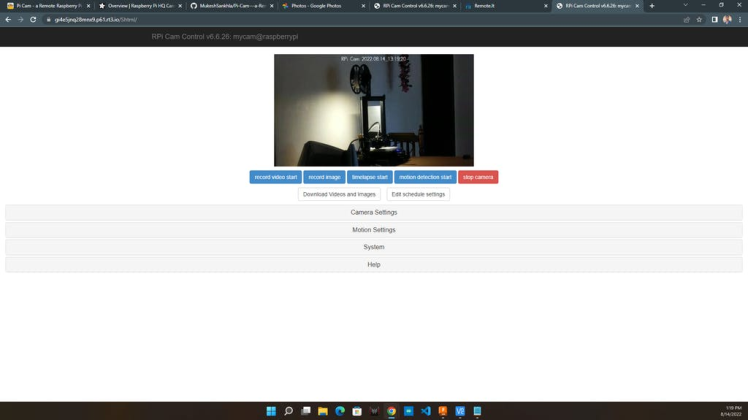Enable motion detection start
The width and height of the screenshot is (748, 420).
pos(425,177)
